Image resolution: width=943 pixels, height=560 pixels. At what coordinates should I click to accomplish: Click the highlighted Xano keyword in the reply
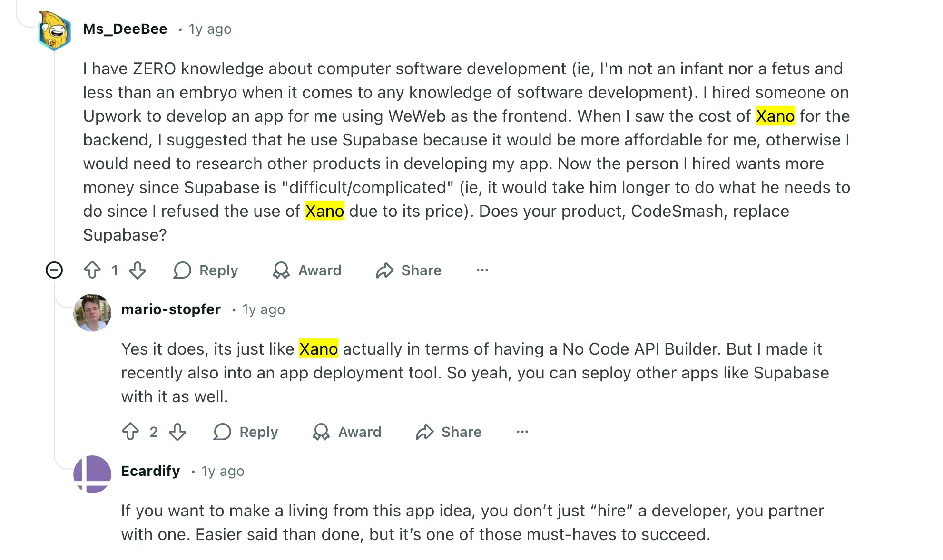[318, 348]
